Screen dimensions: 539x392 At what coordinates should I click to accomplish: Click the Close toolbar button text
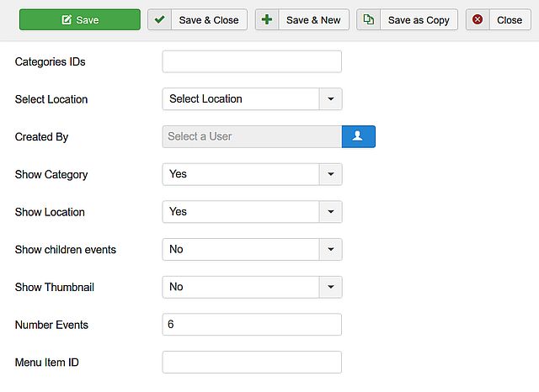pos(510,20)
